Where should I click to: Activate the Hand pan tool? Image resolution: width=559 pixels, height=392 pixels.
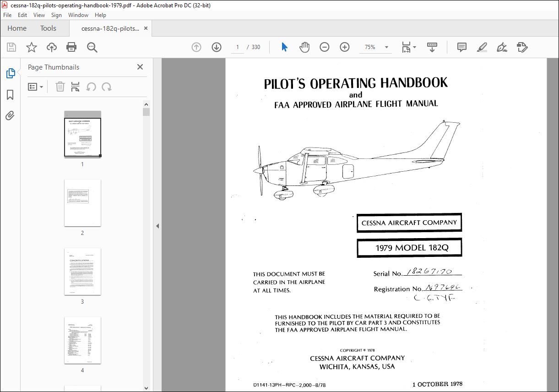304,47
